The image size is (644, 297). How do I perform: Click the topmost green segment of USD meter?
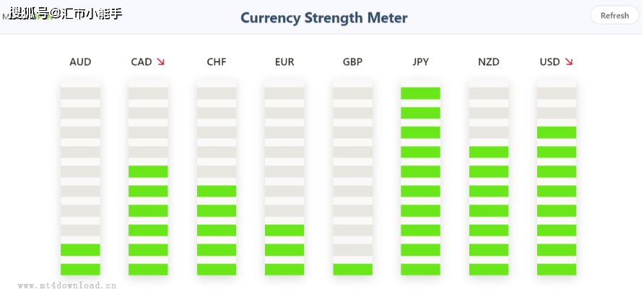(557, 132)
